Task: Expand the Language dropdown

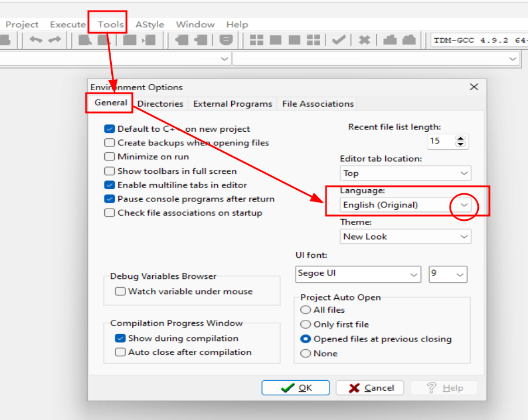Action: [464, 205]
